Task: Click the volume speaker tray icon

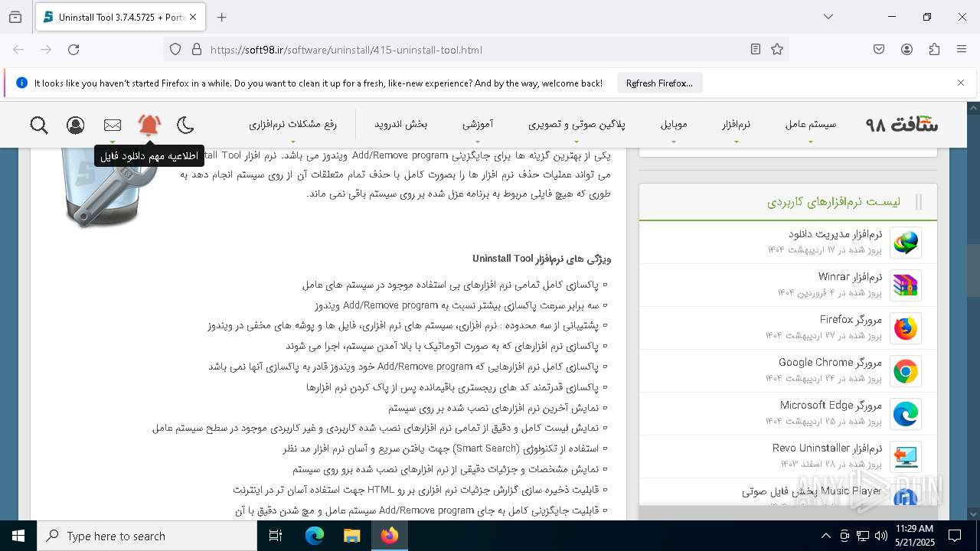Action: [881, 536]
